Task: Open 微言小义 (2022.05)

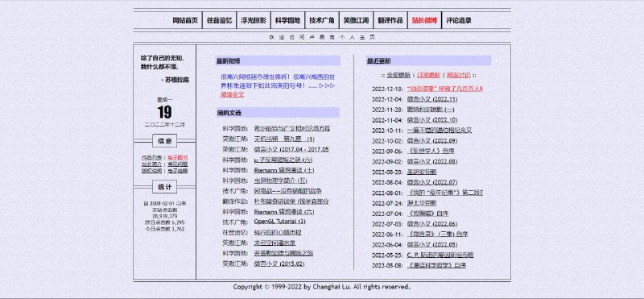Action: pos(432,244)
